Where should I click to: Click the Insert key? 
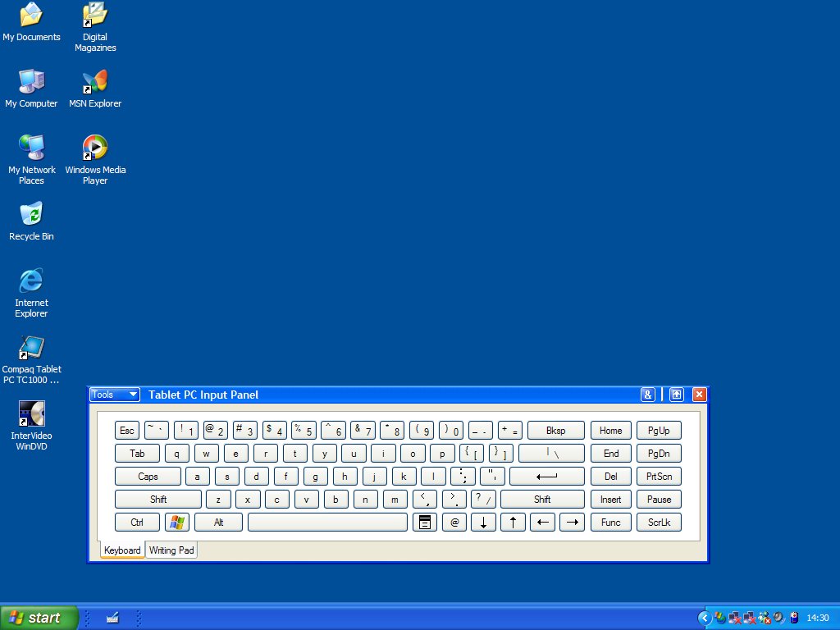(610, 500)
